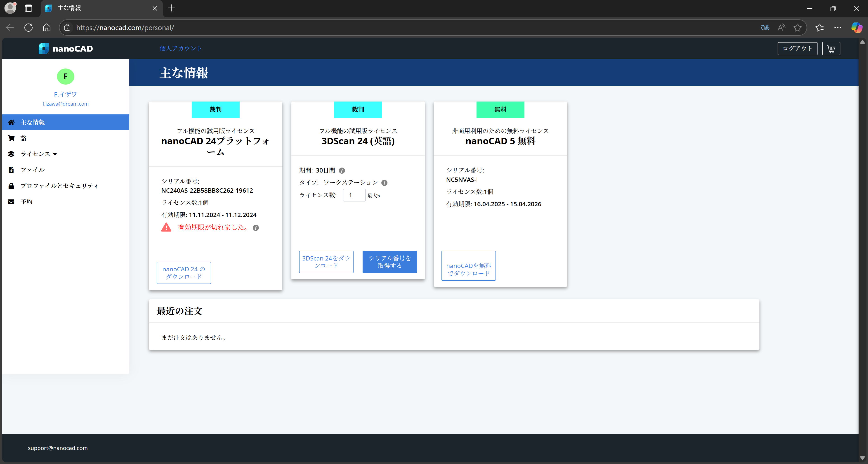Click the envelope icon beside 予約
The width and height of the screenshot is (868, 464).
click(11, 201)
